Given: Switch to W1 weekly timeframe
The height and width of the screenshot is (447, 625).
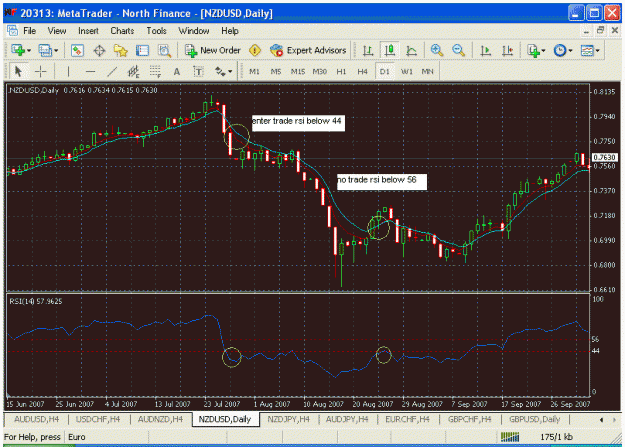Looking at the screenshot, I should tap(406, 72).
